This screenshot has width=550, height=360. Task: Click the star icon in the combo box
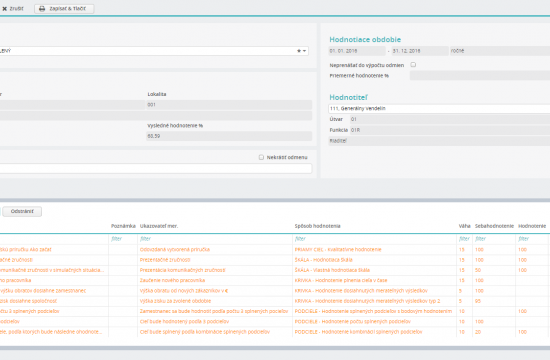[x=299, y=51]
